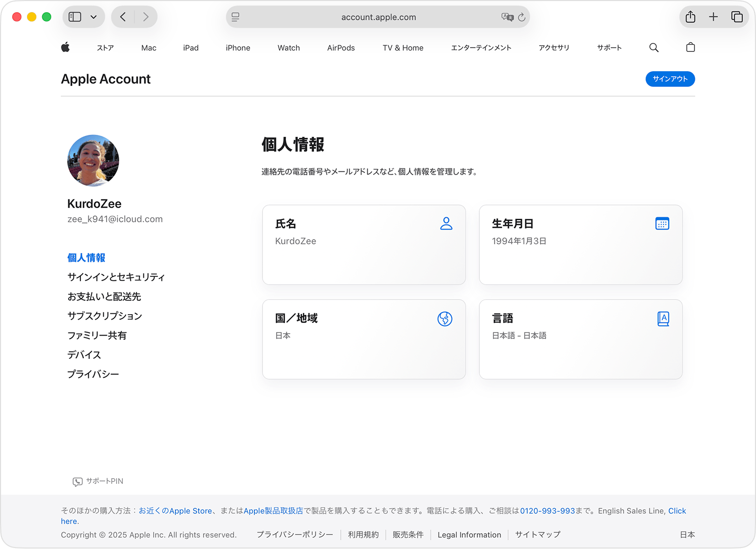Select お支払いと配送先 in the sidebar
The height and width of the screenshot is (549, 756).
pos(104,296)
